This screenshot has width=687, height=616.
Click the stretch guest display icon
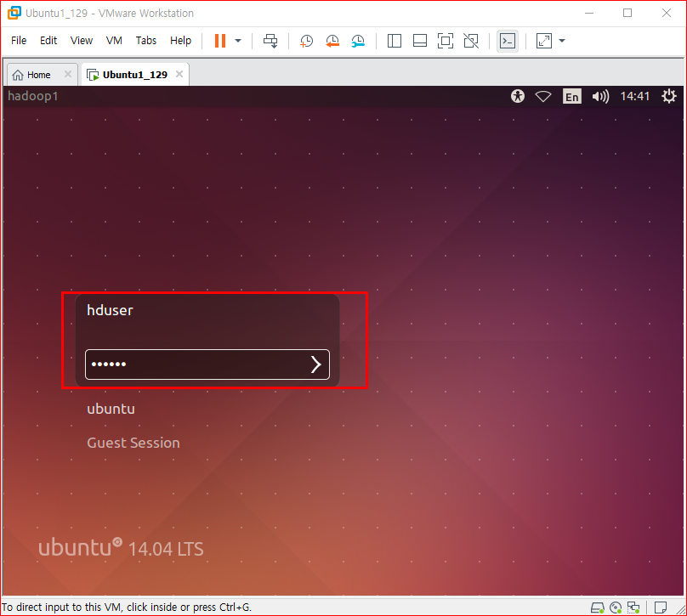coord(543,41)
